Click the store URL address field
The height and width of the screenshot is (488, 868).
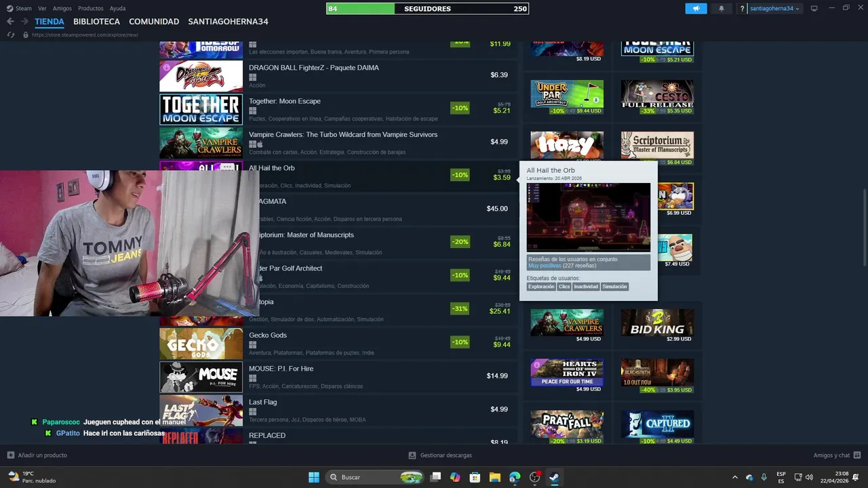[x=85, y=35]
